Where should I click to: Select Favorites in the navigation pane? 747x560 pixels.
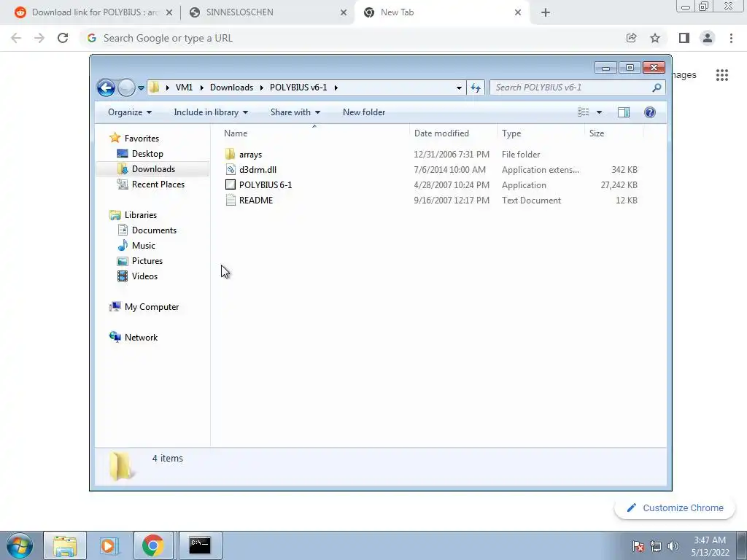(x=142, y=138)
